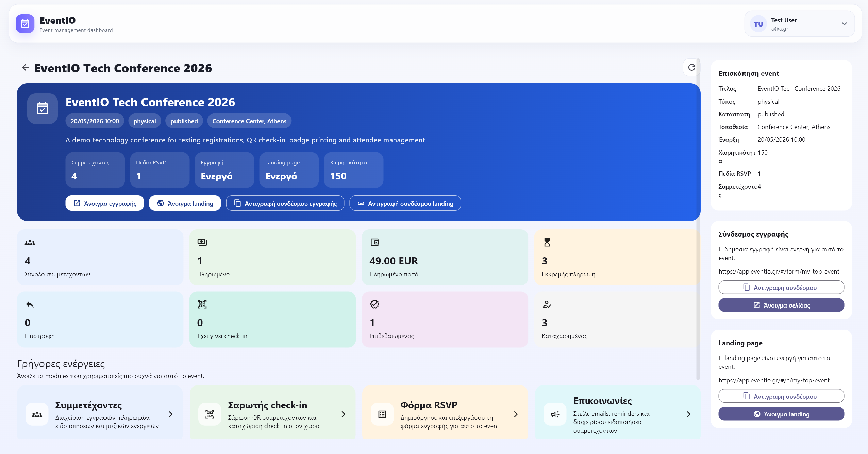Viewport: 868px width, 454px height.
Task: Click the e/my-top-event landing URL
Action: (774, 380)
